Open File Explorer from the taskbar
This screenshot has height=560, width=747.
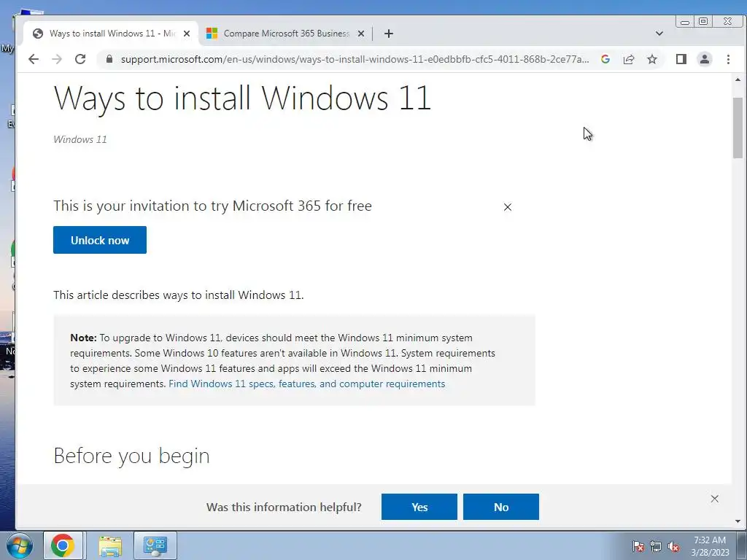pos(110,545)
